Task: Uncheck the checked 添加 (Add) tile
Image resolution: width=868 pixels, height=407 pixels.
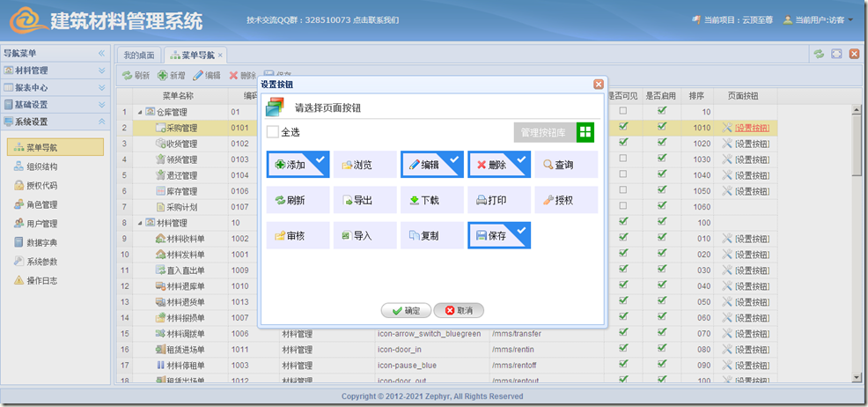Action: (298, 165)
